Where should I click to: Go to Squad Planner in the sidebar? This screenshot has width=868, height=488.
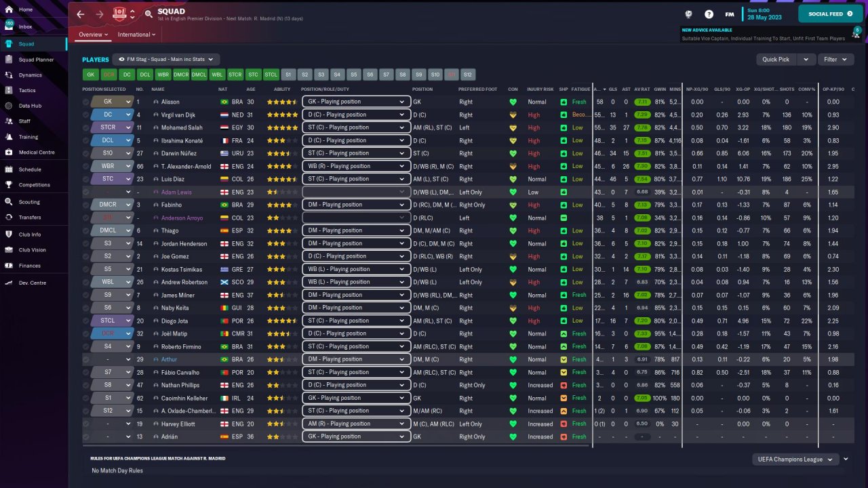[34, 60]
